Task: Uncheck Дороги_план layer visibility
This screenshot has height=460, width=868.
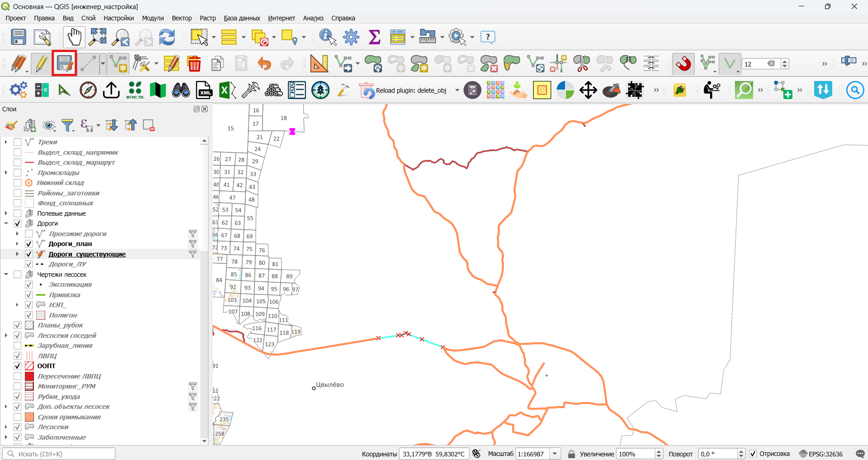Action: click(29, 244)
